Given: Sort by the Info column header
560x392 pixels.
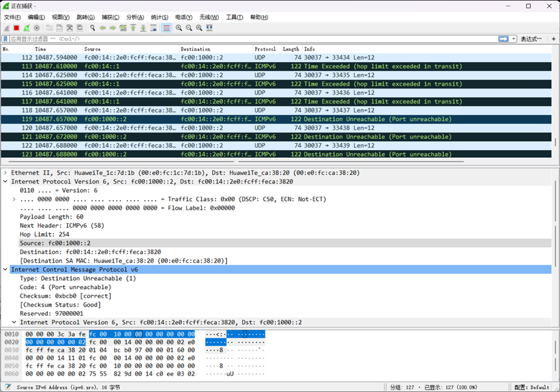Looking at the screenshot, I should coord(427,49).
